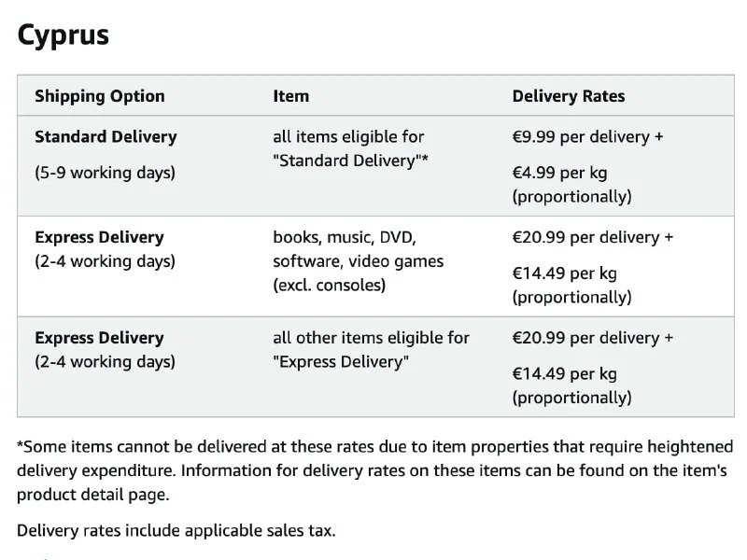
Task: Click the Item column header
Action: point(290,96)
